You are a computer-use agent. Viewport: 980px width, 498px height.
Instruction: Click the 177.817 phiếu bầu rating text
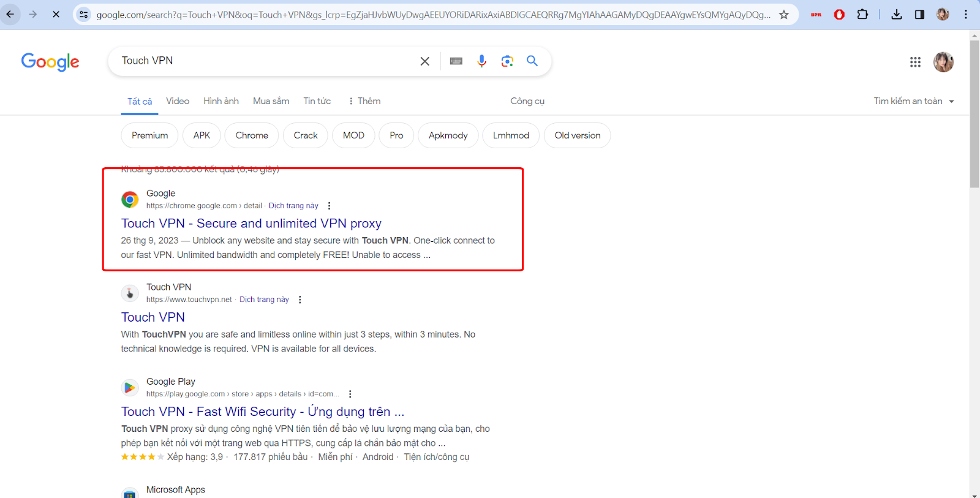[270, 457]
